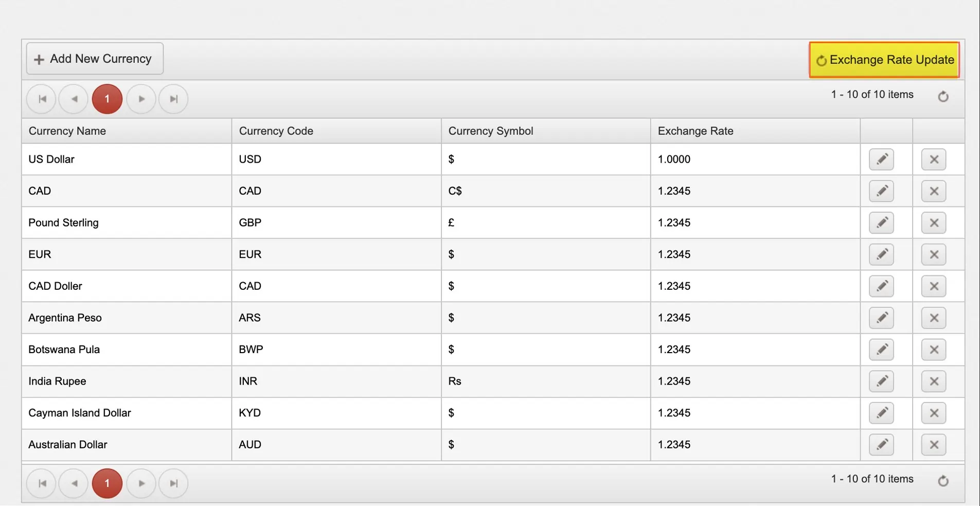
Task: Delete Argentina Peso currency
Action: pyautogui.click(x=934, y=318)
